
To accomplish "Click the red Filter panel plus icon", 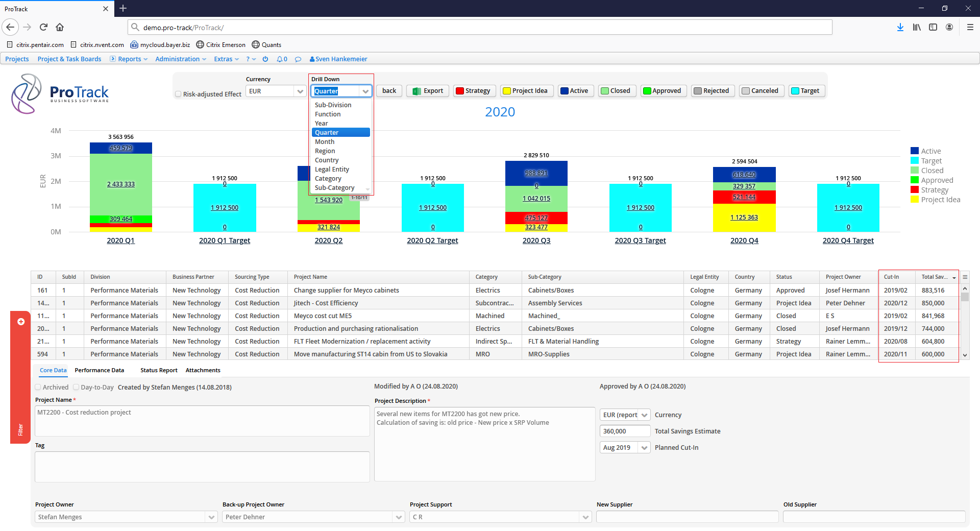I will 21,322.
